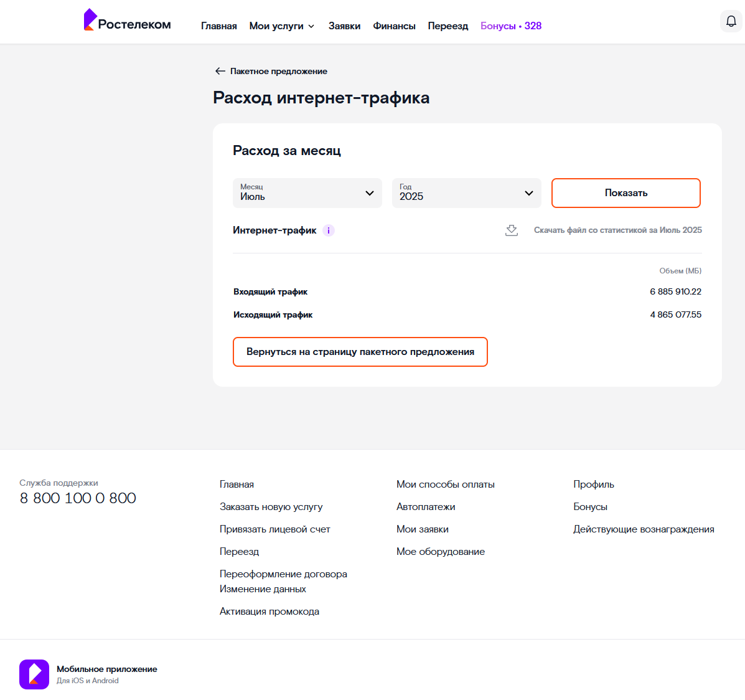Click the Показать button
Screen dimensions: 745x700
[626, 193]
